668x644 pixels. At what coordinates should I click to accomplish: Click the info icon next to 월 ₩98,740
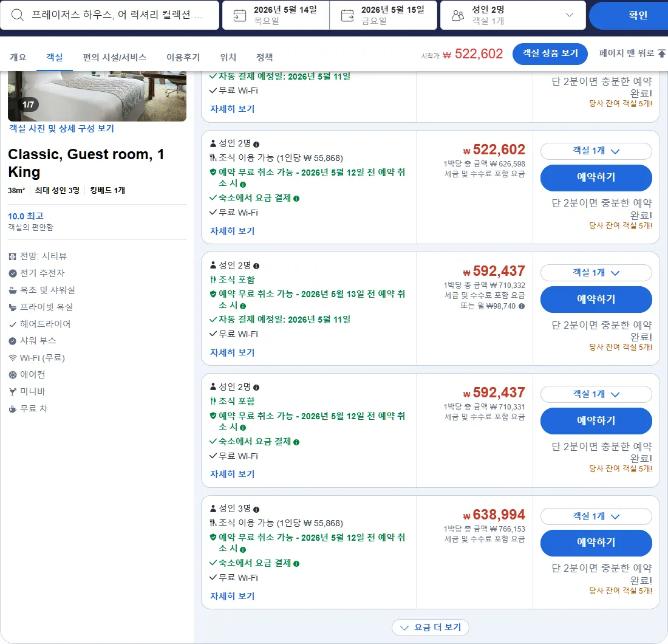coord(522,306)
